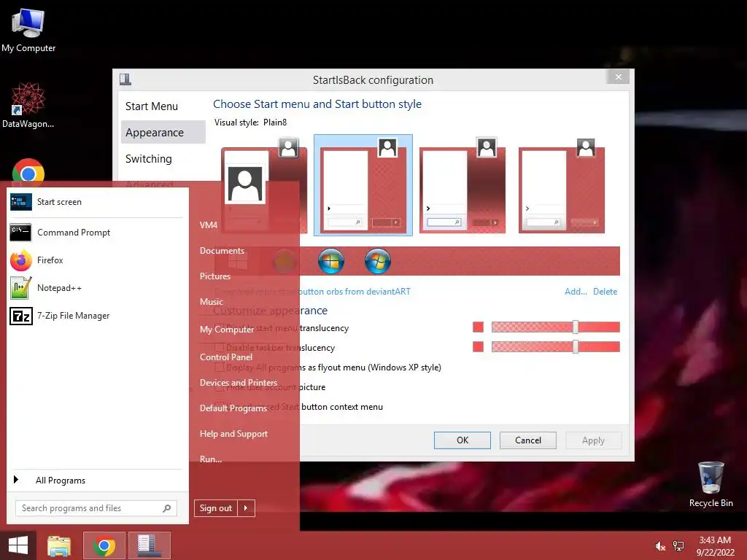747x560 pixels.
Task: Open Run... from the start menu
Action: coord(211,459)
